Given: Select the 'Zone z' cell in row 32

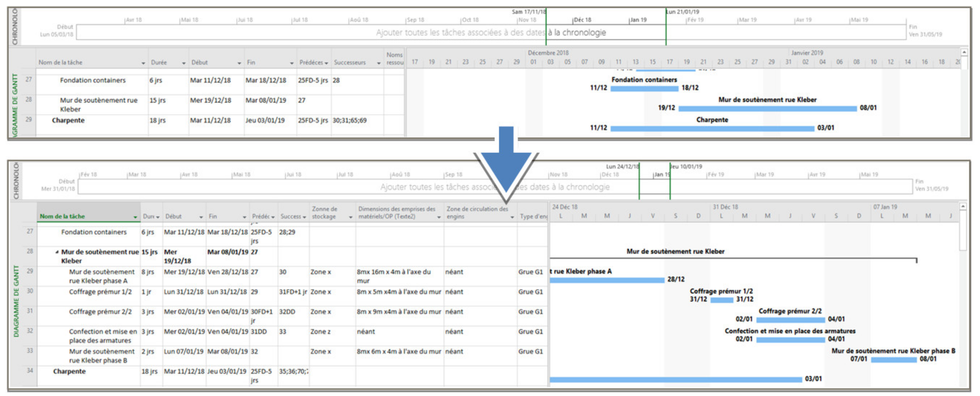Looking at the screenshot, I should 320,332.
